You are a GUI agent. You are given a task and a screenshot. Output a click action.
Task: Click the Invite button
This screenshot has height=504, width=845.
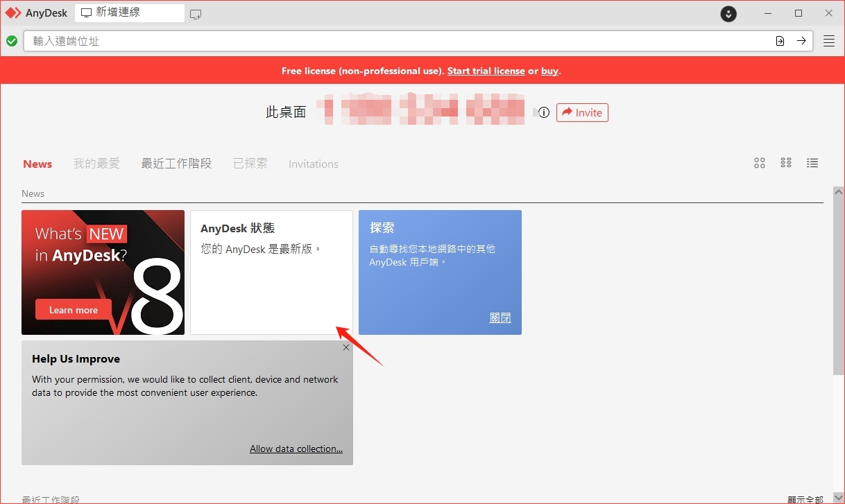tap(582, 112)
